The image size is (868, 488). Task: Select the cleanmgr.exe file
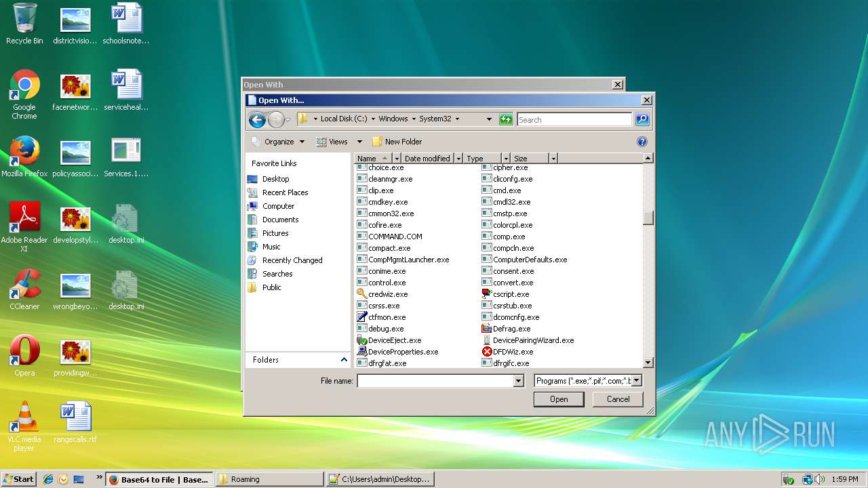pos(384,179)
